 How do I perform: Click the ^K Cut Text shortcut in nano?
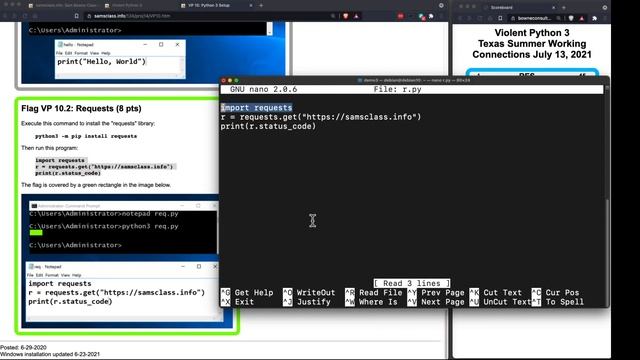[496, 293]
